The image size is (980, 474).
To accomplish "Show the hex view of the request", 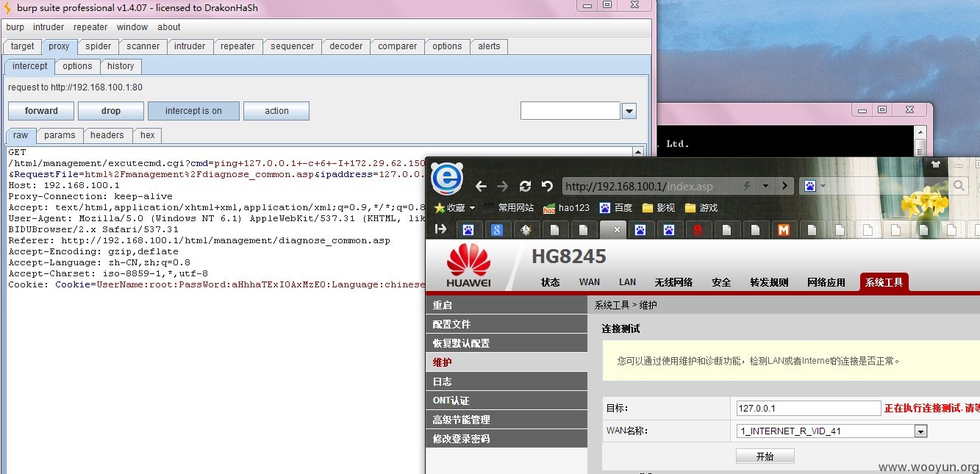I will click(x=148, y=135).
